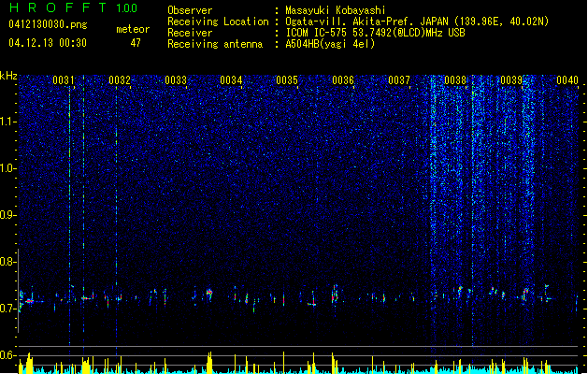Viewport: 588px width, 374px height.
Task: Click time marker 0034
Action: (231, 80)
